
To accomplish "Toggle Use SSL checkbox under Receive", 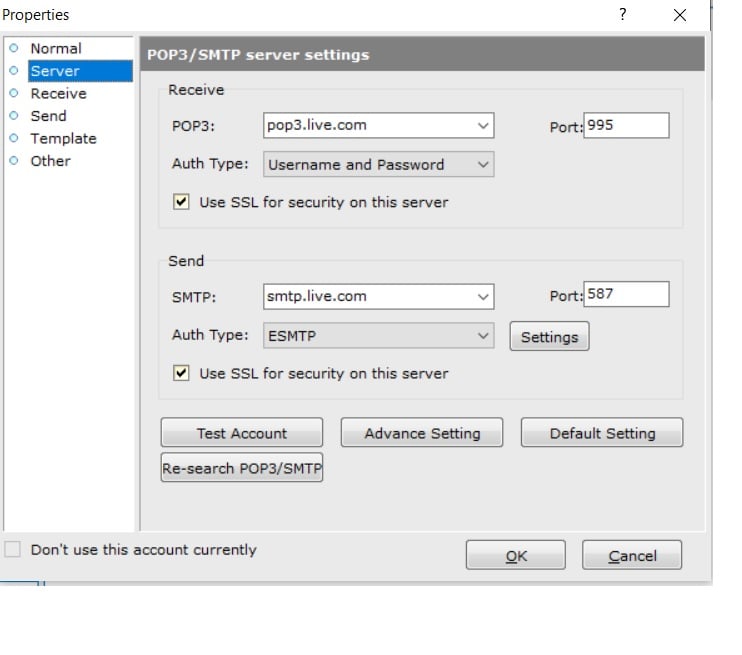I will 181,202.
